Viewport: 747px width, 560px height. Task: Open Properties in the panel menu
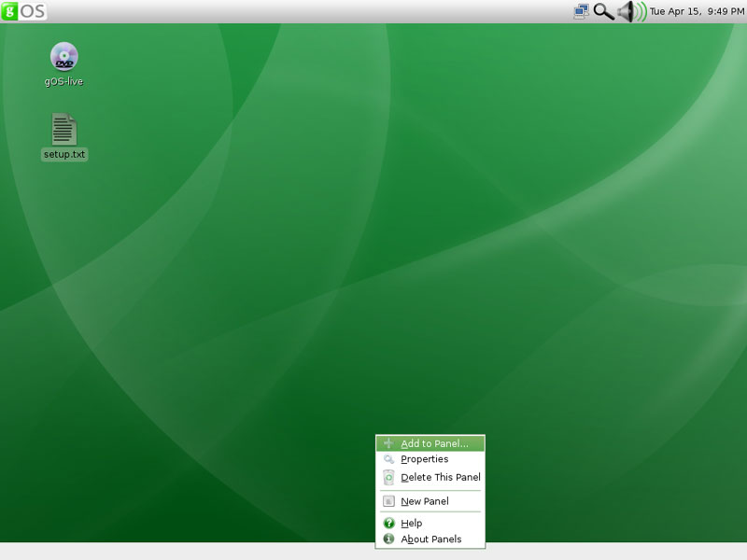click(430, 459)
